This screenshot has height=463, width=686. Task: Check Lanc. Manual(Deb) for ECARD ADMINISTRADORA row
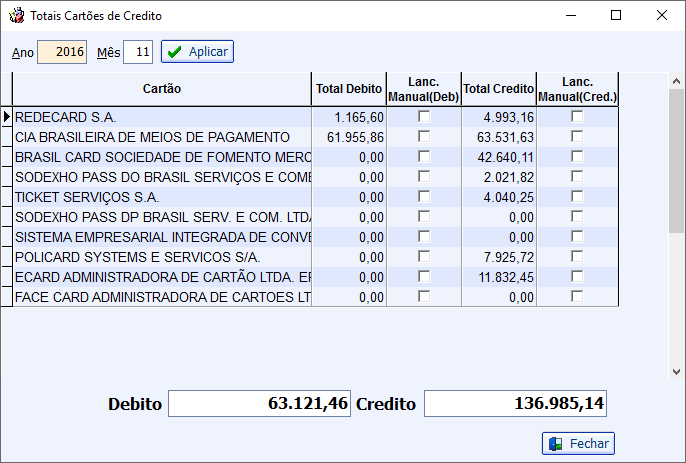point(424,277)
